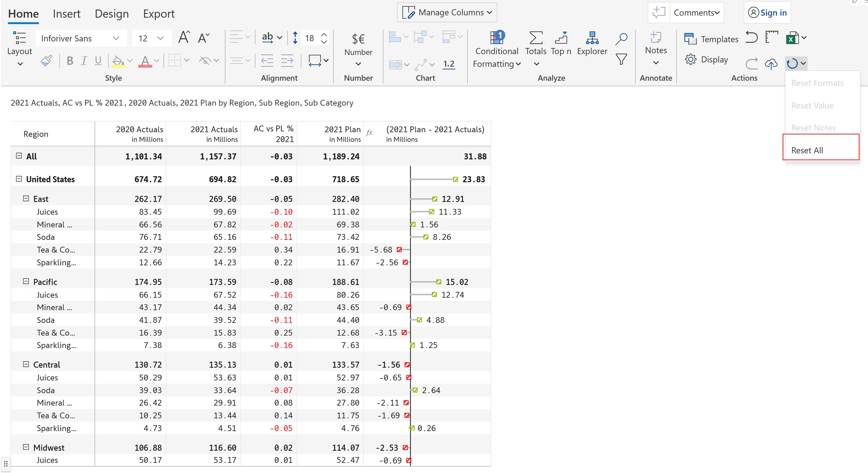Select Reset All from the menu
This screenshot has width=868, height=473.
click(807, 150)
